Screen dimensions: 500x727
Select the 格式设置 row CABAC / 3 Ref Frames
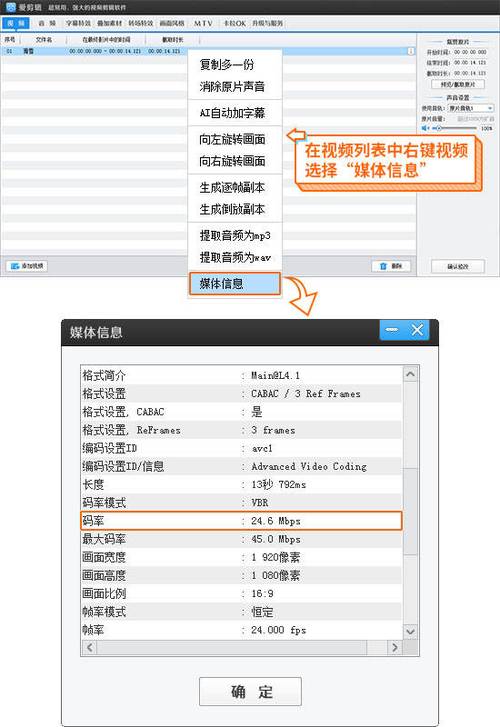[241, 394]
